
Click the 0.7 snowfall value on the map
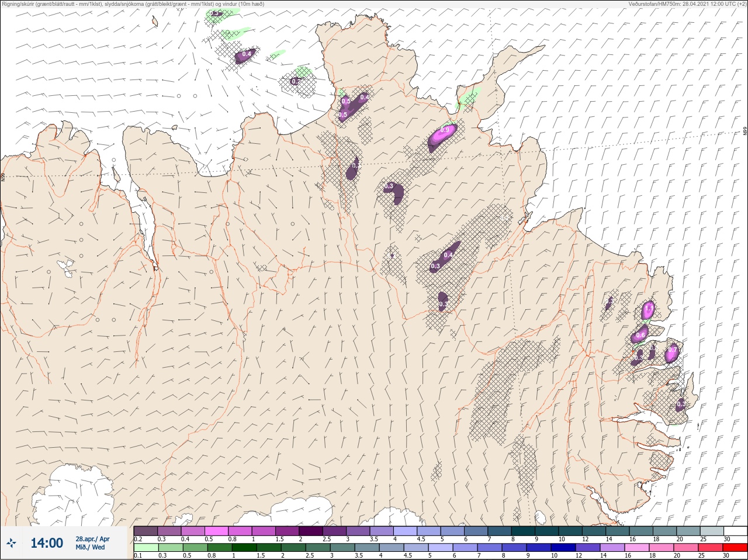coord(672,351)
